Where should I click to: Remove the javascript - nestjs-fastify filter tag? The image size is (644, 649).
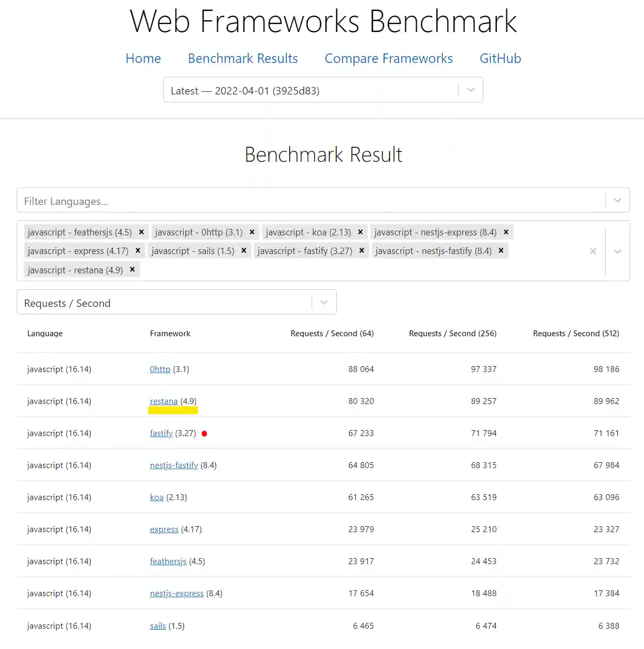coord(500,250)
